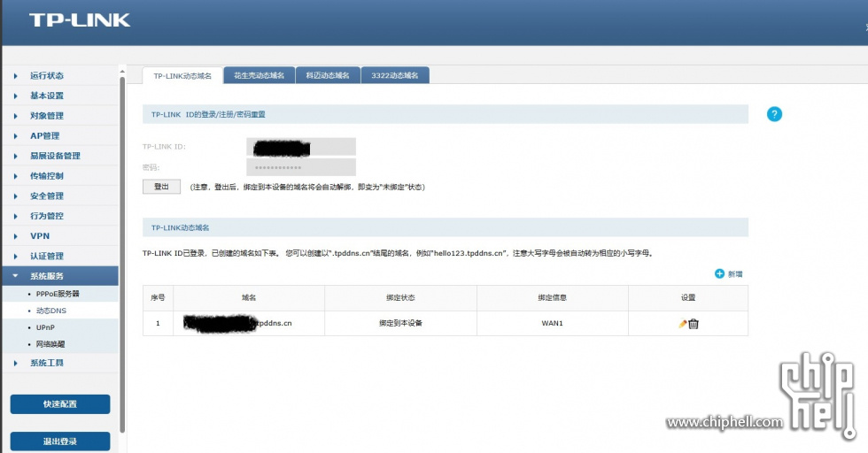Viewport: 868px width, 453px height.
Task: Click the WAN1 cell in row 1
Action: [x=553, y=323]
